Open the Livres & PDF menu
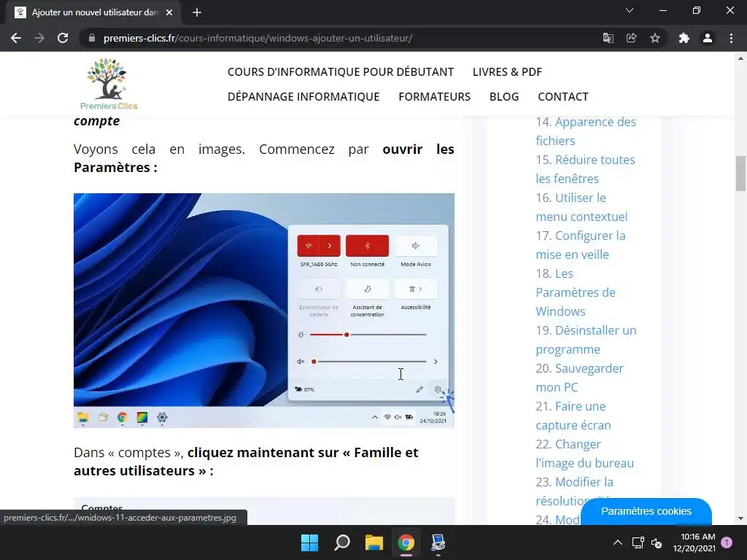747x560 pixels. click(x=508, y=72)
